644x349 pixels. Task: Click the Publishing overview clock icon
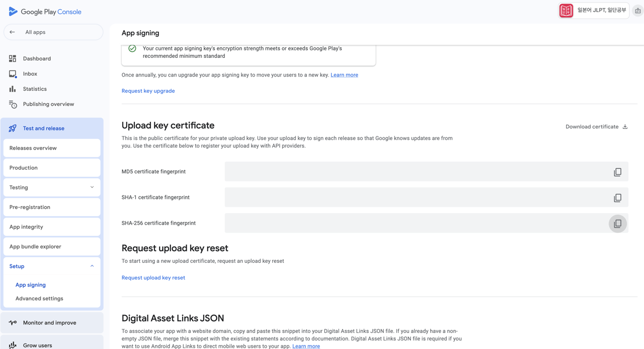pyautogui.click(x=12, y=104)
